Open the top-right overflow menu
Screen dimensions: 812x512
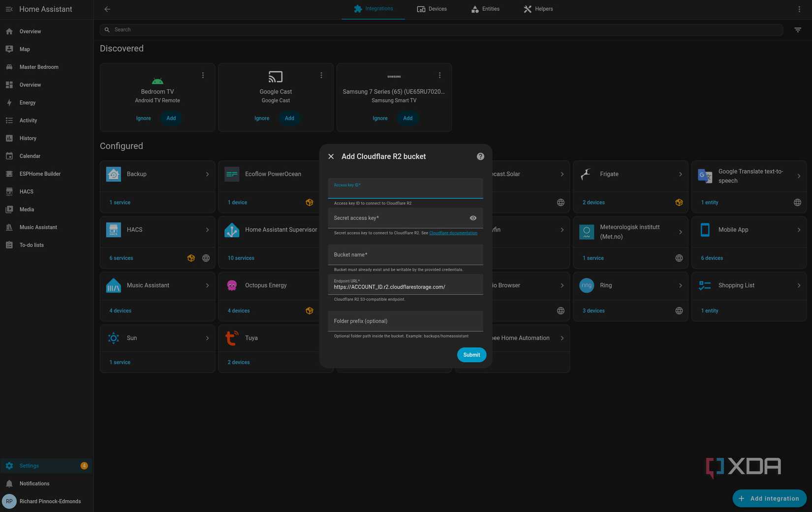pyautogui.click(x=799, y=9)
